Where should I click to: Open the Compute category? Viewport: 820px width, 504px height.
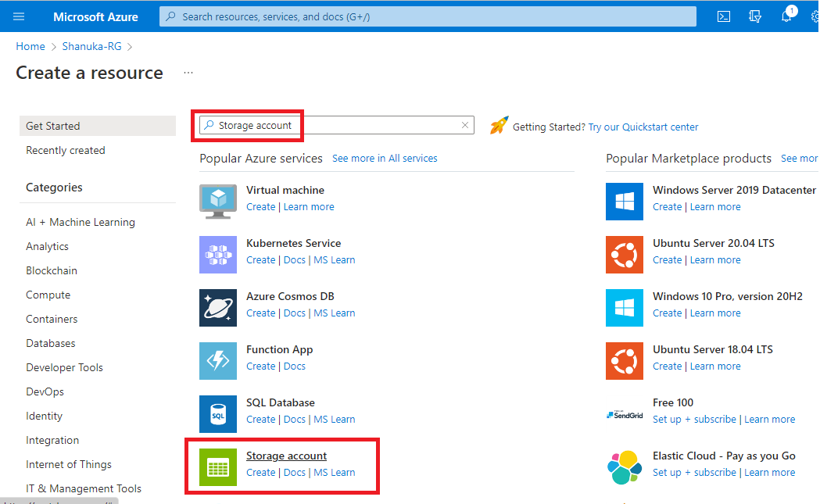click(48, 295)
